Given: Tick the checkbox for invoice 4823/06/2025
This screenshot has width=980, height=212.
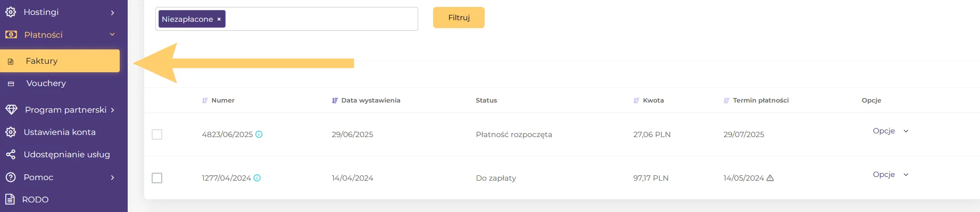Looking at the screenshot, I should tap(157, 134).
